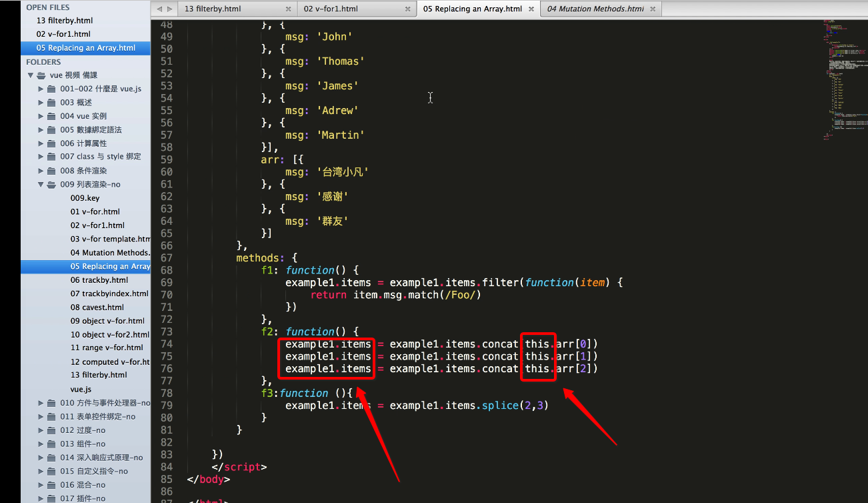
Task: Expand the 001-002 什麼是 vue.js folder arrow
Action: (41, 89)
